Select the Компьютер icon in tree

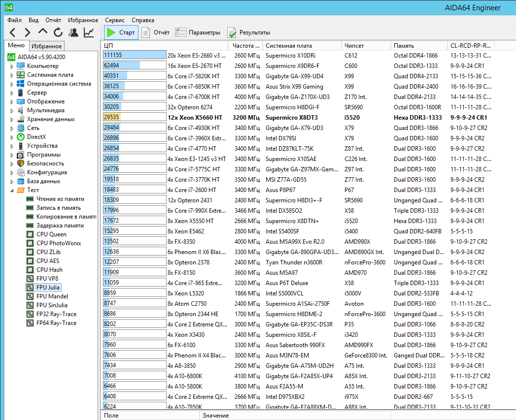tap(21, 66)
